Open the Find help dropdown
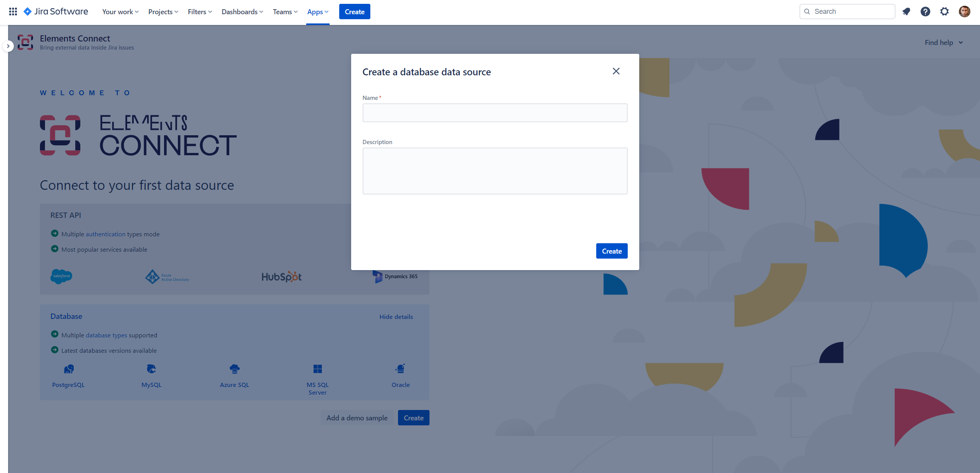 pos(944,43)
